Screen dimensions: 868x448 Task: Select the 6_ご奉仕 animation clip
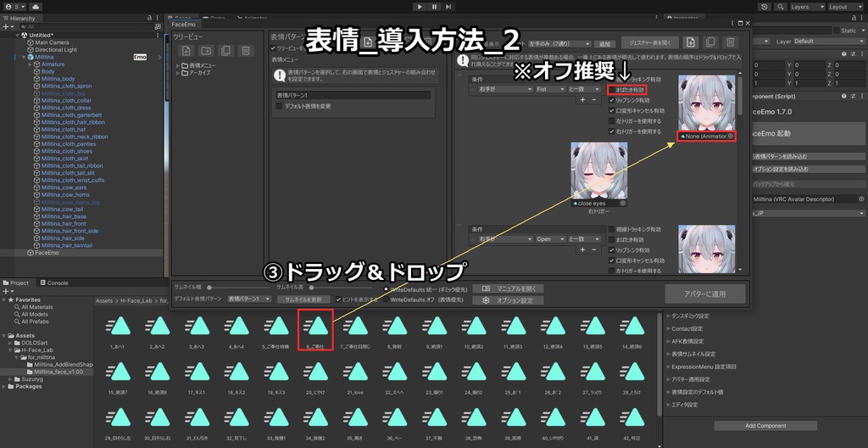[317, 331]
